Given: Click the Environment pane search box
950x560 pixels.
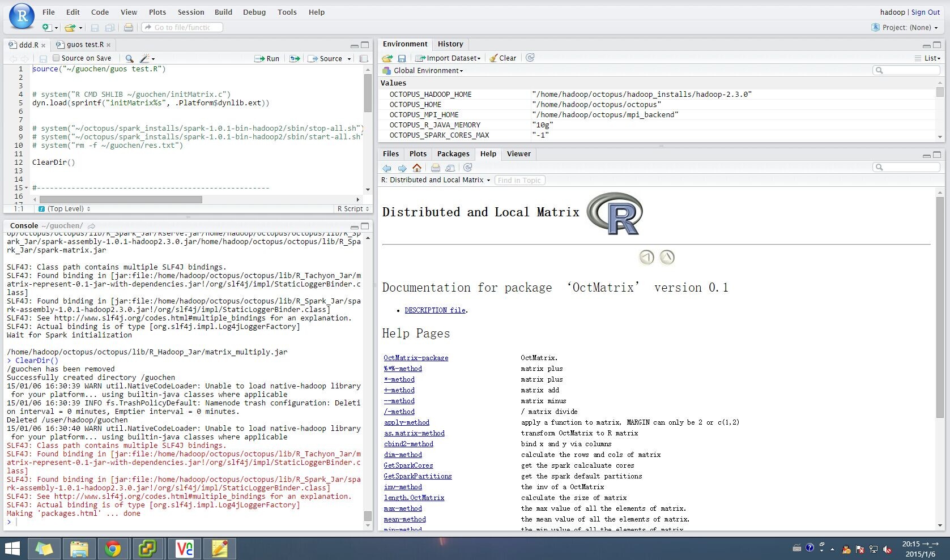Looking at the screenshot, I should point(906,70).
